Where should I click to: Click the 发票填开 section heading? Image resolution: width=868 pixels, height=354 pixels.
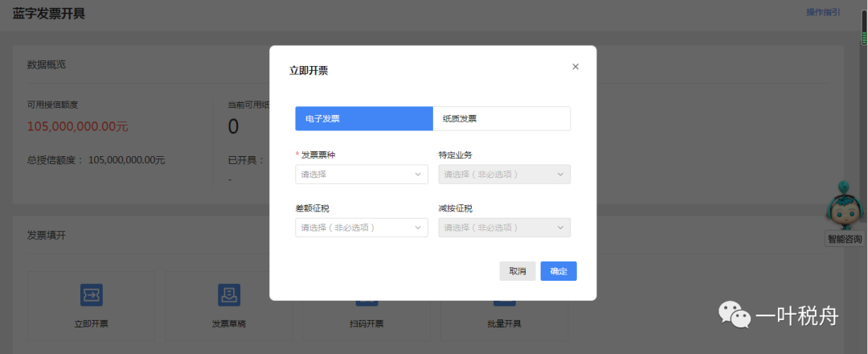(47, 236)
